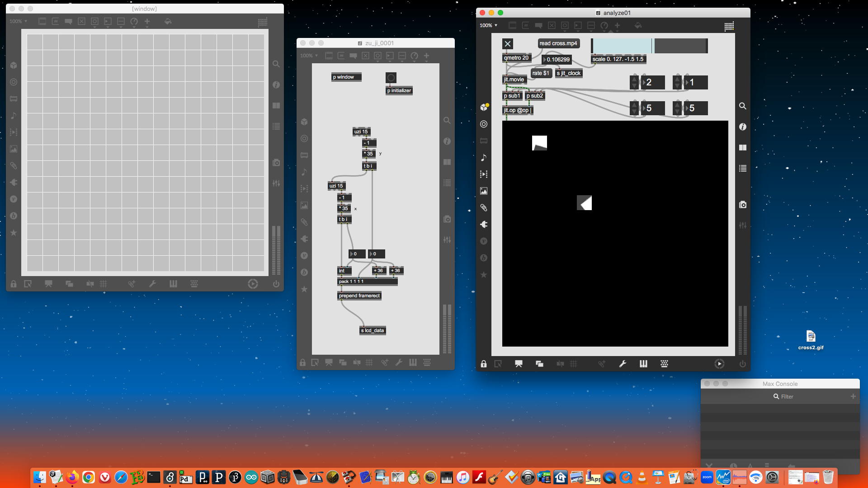Open the object package browser in analyze01
The width and height of the screenshot is (868, 488).
point(484,107)
